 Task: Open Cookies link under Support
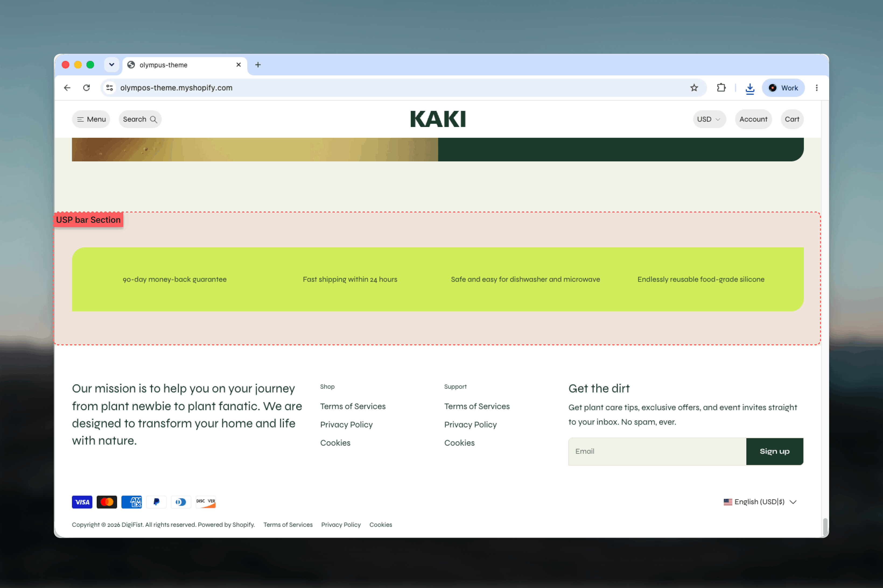click(x=459, y=443)
